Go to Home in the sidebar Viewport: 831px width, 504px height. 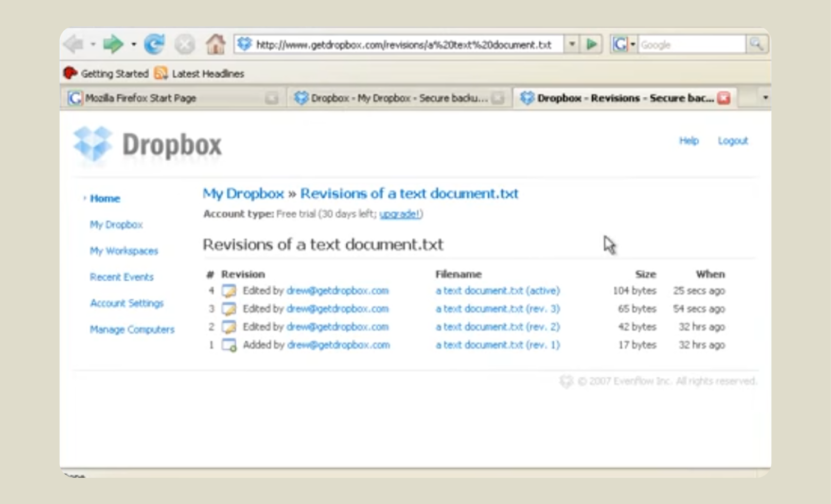click(105, 198)
